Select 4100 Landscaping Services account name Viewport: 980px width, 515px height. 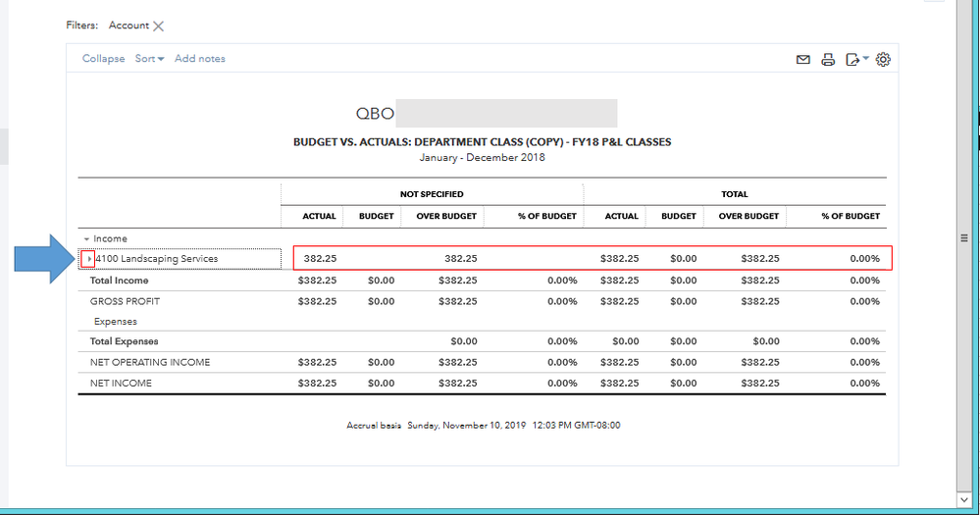(157, 258)
